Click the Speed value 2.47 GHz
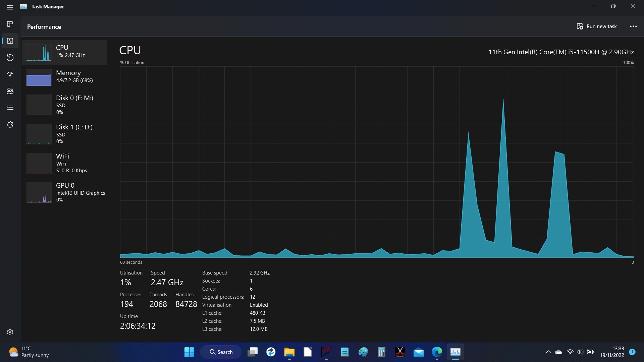 tap(167, 283)
